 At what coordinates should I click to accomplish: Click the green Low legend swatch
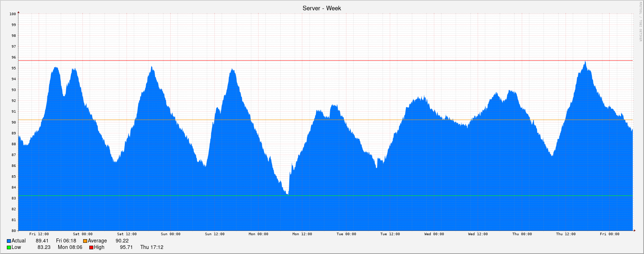pyautogui.click(x=9, y=247)
